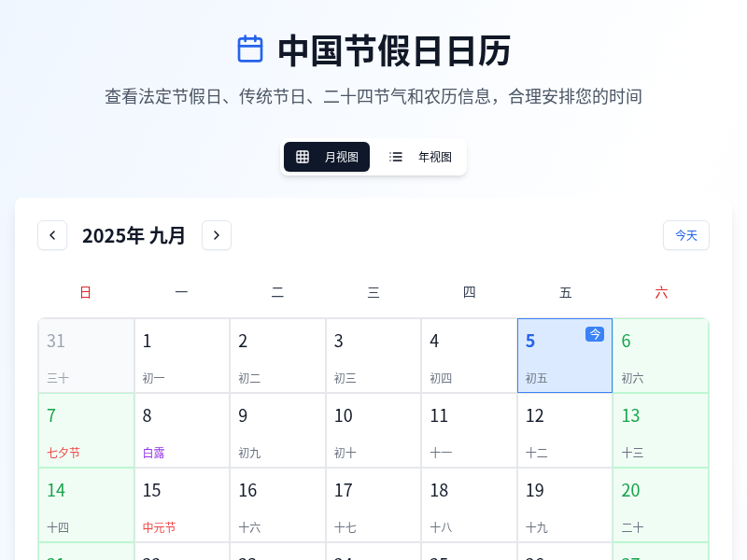Click the red 日 Sunday column header
747x560 pixels.
coord(86,292)
